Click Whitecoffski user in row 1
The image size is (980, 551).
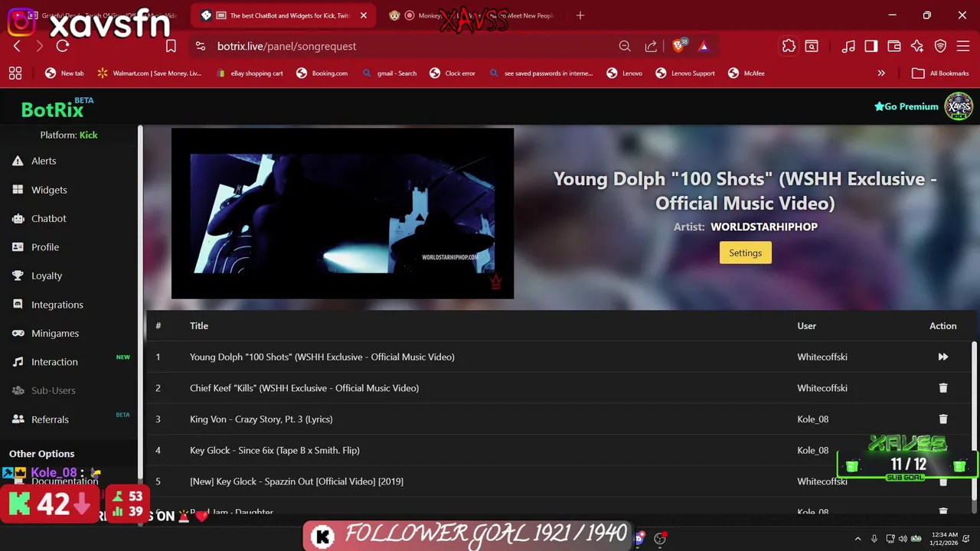822,357
